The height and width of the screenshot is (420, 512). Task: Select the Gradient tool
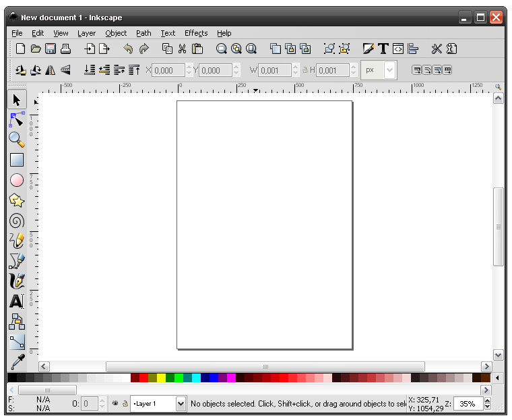[17, 342]
